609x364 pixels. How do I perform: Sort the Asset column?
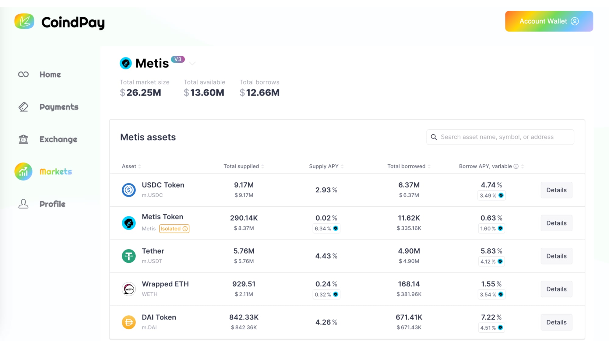[x=140, y=166]
